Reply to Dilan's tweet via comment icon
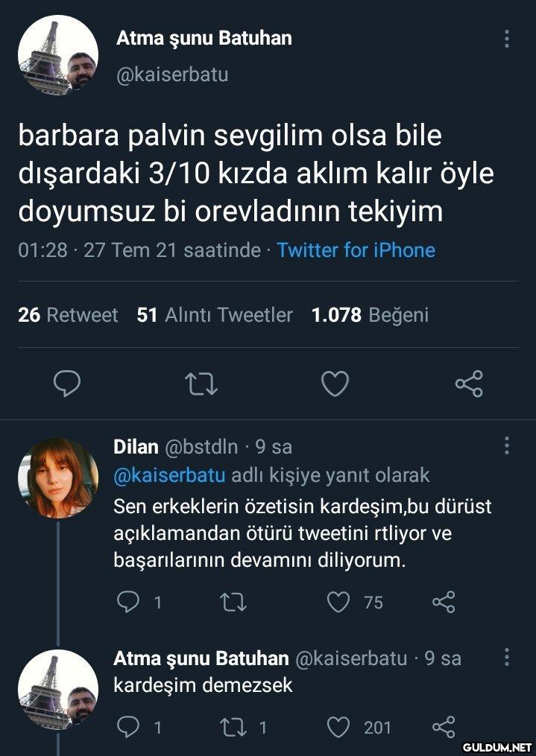The height and width of the screenshot is (756, 536). 130,602
